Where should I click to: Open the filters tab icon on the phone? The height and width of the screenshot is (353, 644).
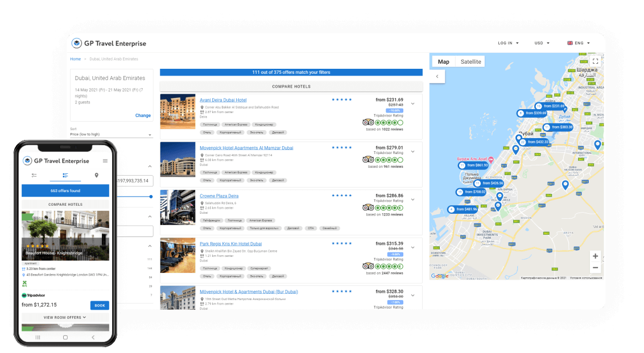34,175
